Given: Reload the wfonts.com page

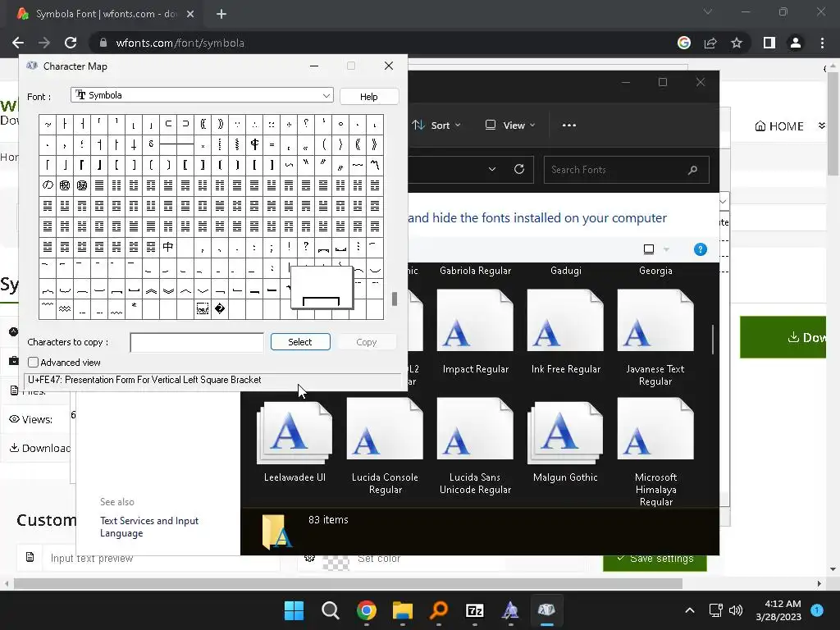Looking at the screenshot, I should 71,43.
